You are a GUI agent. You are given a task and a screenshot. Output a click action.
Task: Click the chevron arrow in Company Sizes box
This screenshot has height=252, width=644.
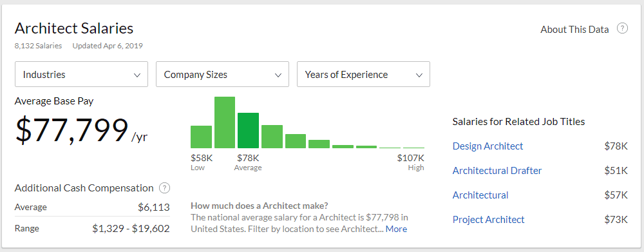click(278, 75)
